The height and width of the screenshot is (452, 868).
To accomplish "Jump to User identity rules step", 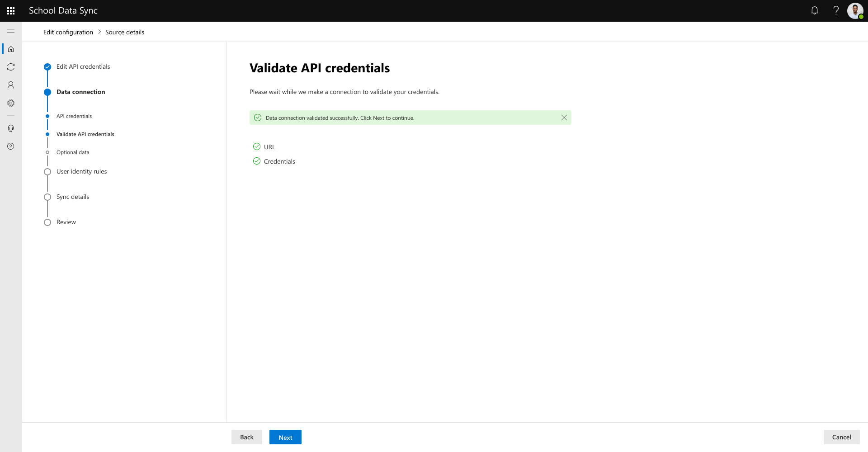I will 81,171.
